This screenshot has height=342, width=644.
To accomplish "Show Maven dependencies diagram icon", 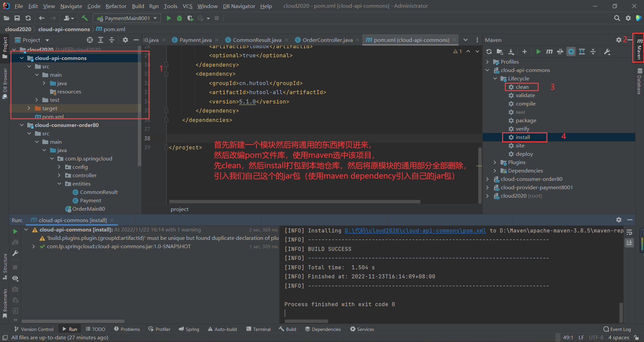I will [x=582, y=52].
